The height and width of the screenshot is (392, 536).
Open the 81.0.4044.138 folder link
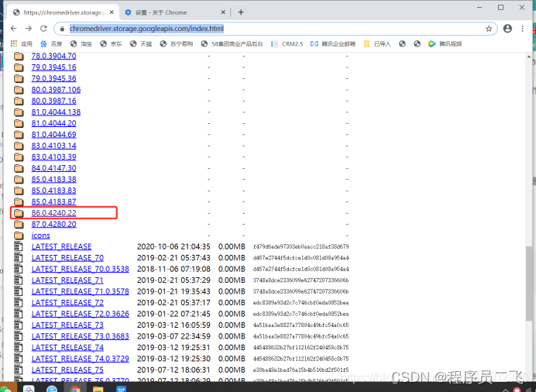[x=56, y=112]
